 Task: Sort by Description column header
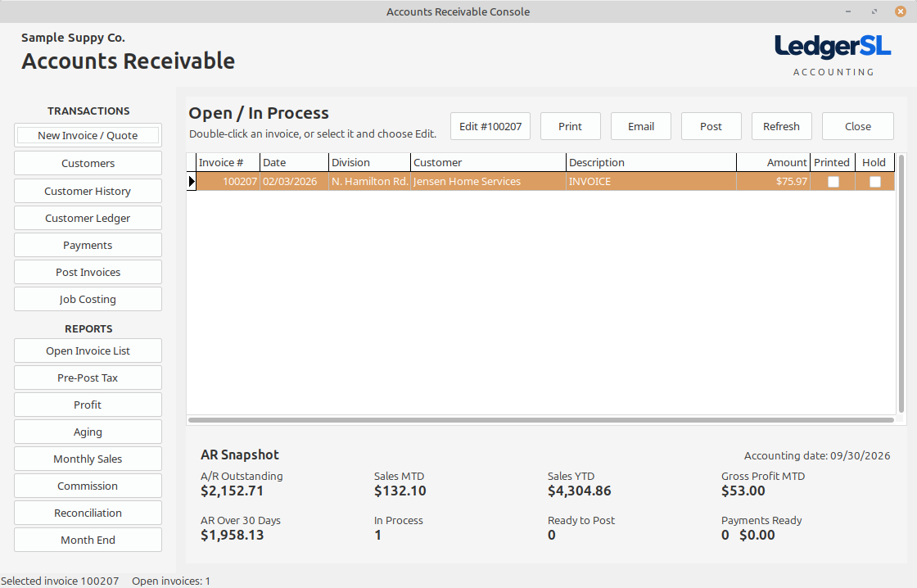pyautogui.click(x=651, y=163)
